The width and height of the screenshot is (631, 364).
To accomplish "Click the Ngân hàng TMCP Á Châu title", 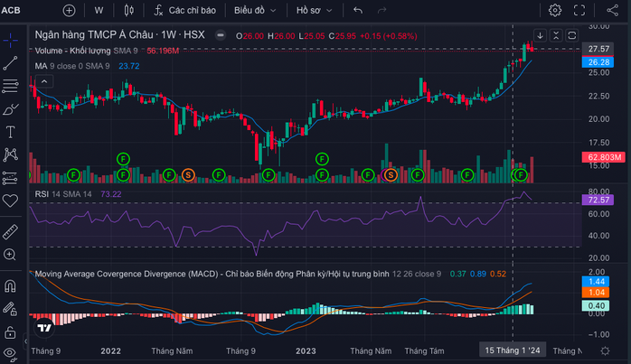I will coord(119,35).
